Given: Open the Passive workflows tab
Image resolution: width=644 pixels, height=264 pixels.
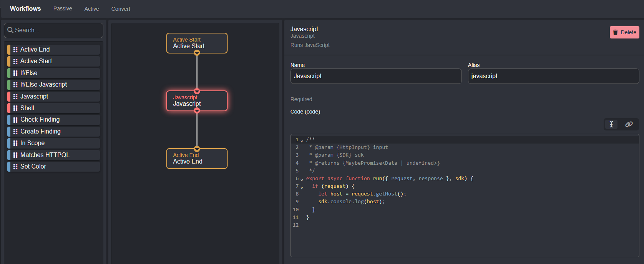Looking at the screenshot, I should point(63,8).
